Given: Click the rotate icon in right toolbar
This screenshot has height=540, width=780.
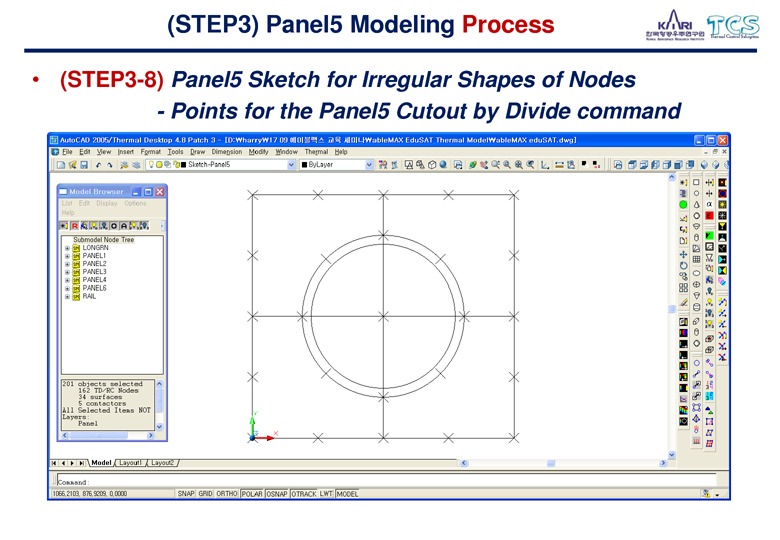Looking at the screenshot, I should pyautogui.click(x=683, y=265).
